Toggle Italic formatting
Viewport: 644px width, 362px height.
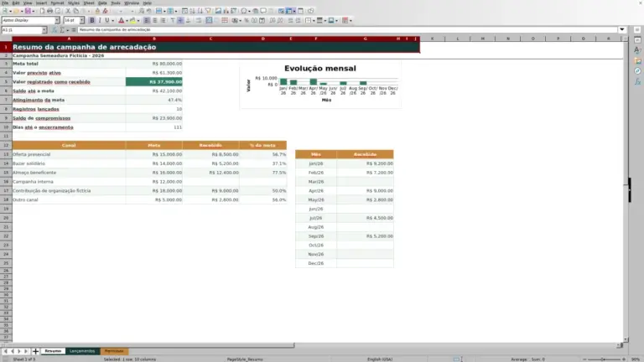(x=100, y=20)
